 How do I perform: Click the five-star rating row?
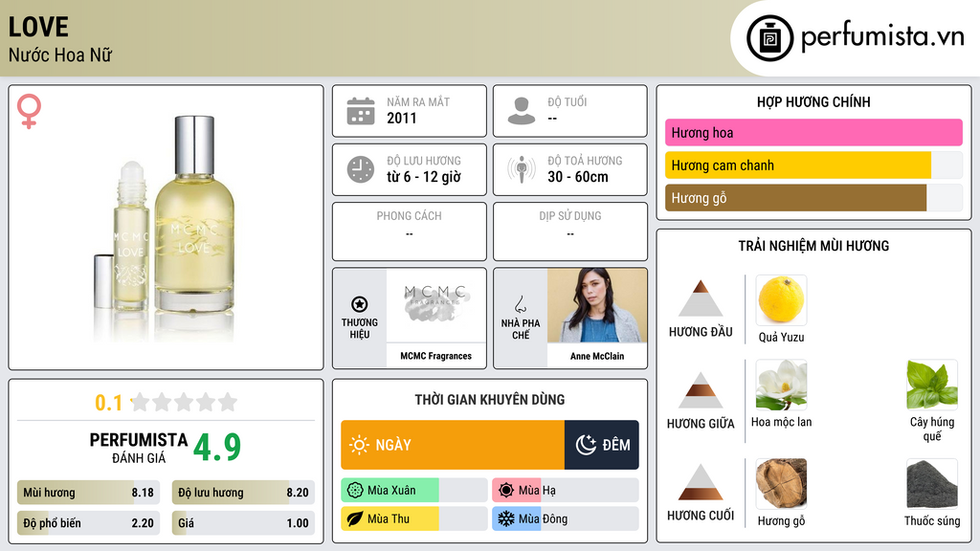click(x=185, y=402)
